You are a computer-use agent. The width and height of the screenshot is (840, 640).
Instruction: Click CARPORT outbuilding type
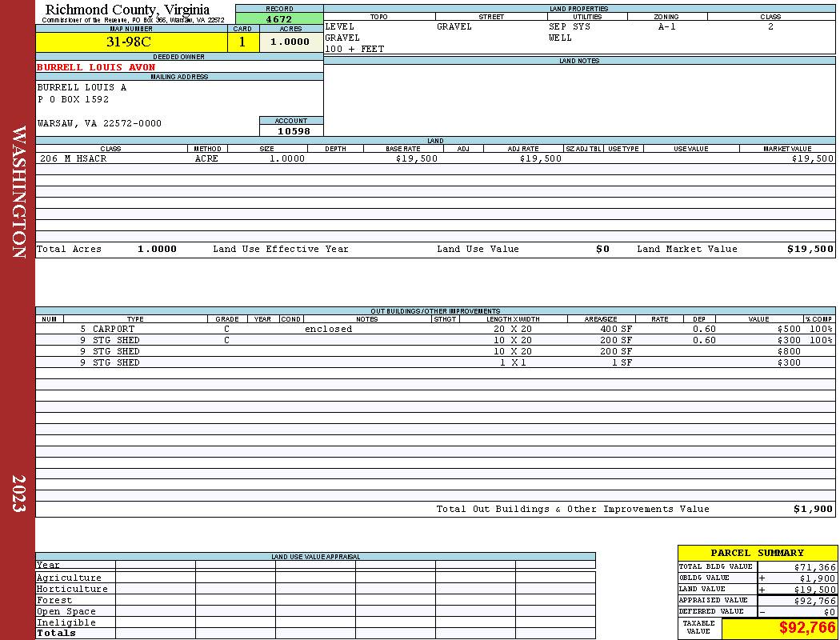click(x=114, y=329)
